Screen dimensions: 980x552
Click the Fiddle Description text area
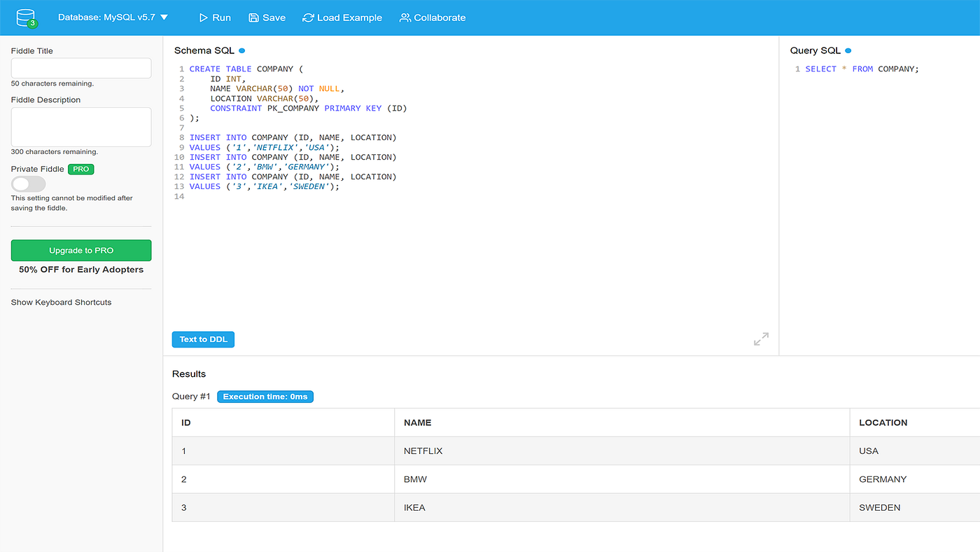[x=80, y=127]
